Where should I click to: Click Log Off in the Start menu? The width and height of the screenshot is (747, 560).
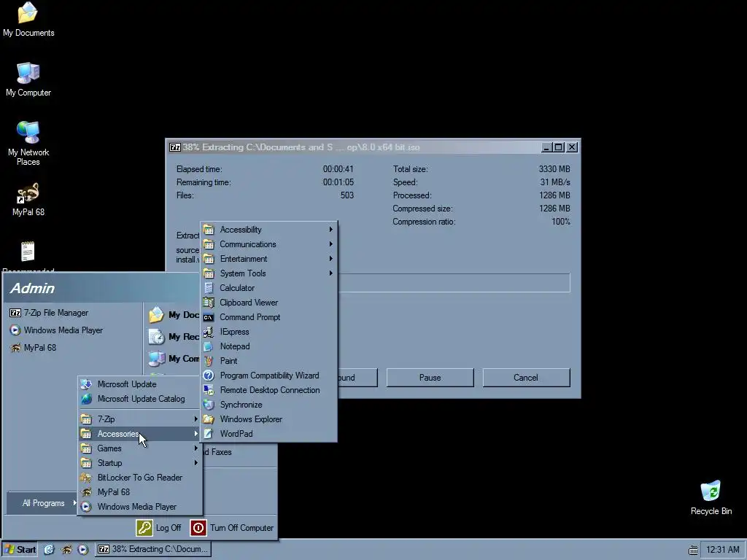click(x=158, y=528)
